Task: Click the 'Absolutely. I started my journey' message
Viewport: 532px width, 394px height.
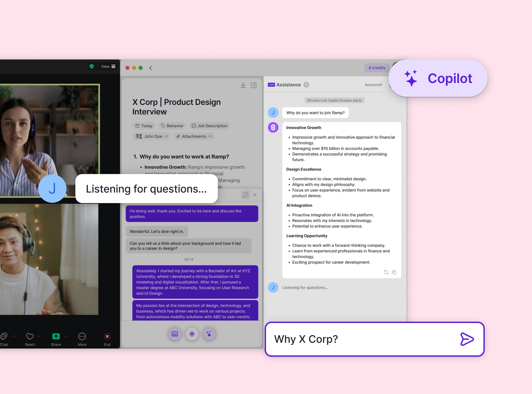Action: 195,282
